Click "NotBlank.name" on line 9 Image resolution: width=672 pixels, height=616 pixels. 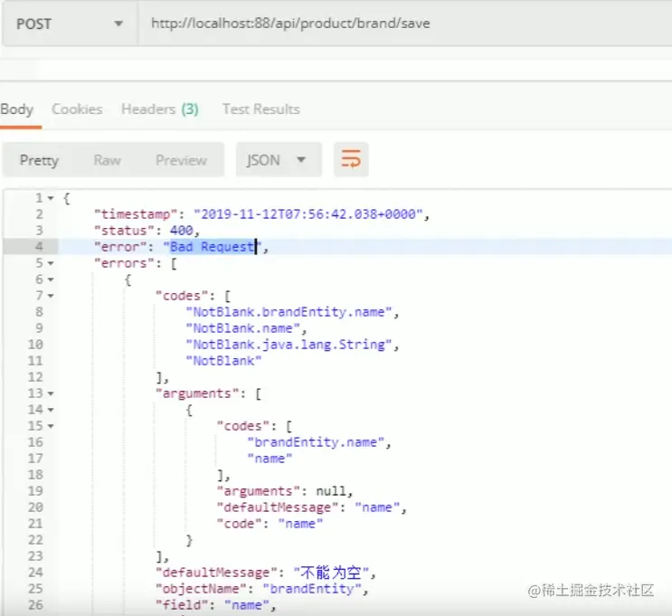[243, 328]
